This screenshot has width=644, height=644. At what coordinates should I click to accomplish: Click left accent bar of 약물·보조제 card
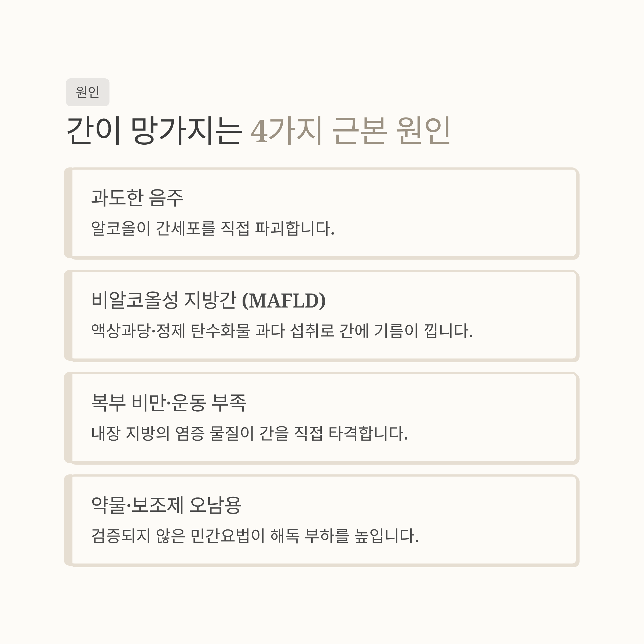(x=68, y=520)
